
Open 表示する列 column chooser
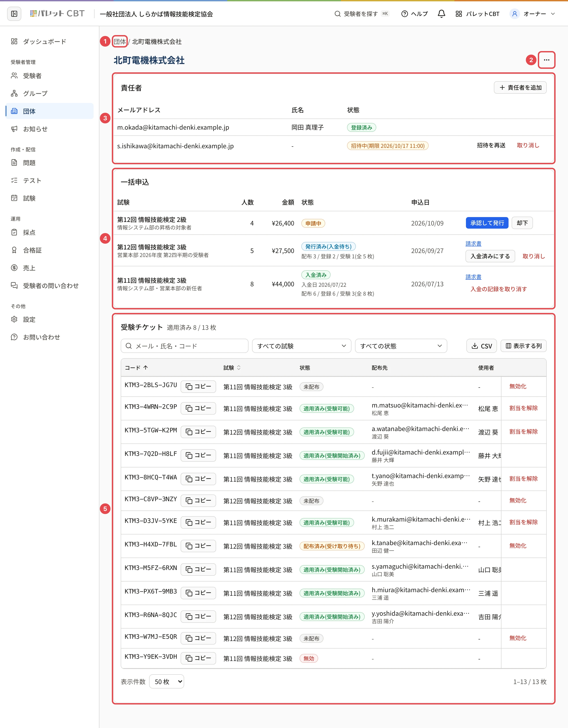coord(523,346)
